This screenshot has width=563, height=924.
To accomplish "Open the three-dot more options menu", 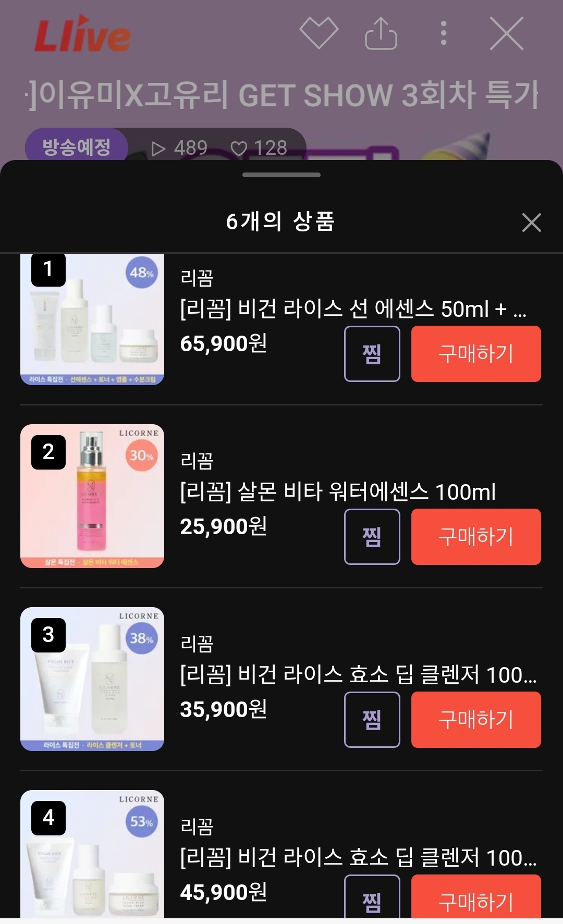I will click(444, 33).
